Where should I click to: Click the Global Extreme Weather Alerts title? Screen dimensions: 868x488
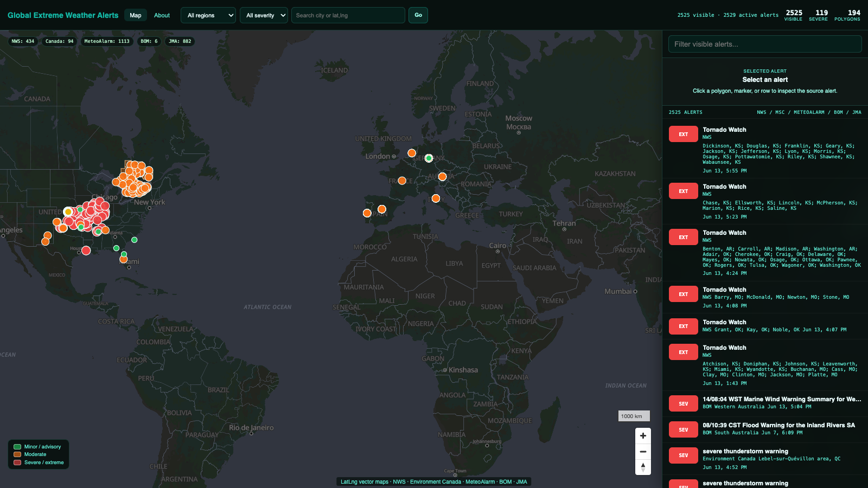pyautogui.click(x=63, y=15)
